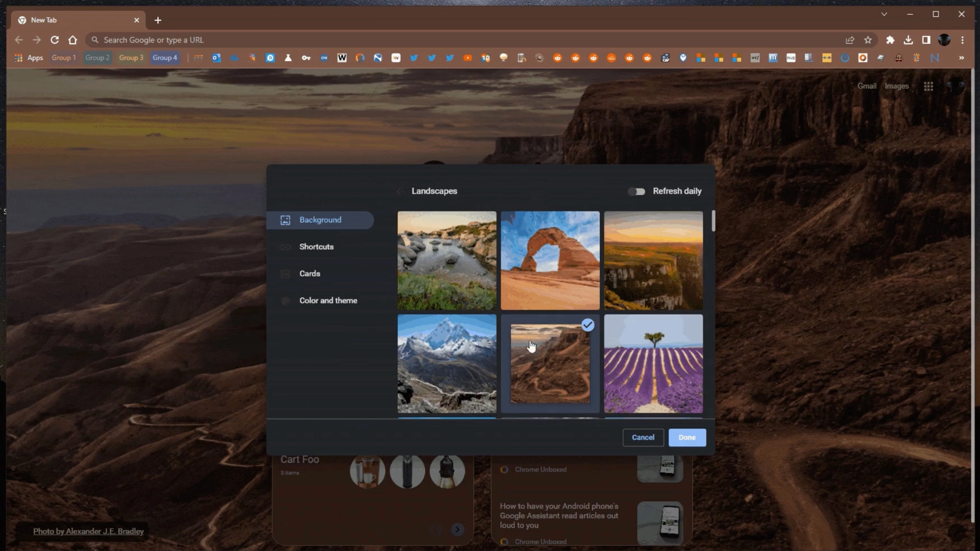Open the Apps bookmark shortcut
Screen dimensions: 980x551
coord(29,58)
